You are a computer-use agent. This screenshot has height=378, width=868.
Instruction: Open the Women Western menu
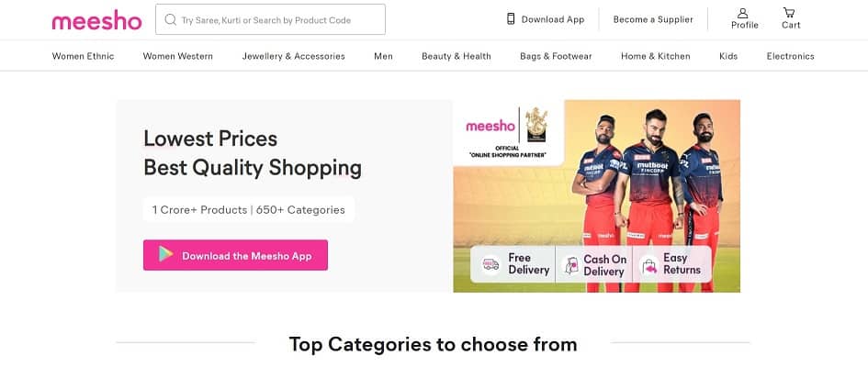point(177,56)
